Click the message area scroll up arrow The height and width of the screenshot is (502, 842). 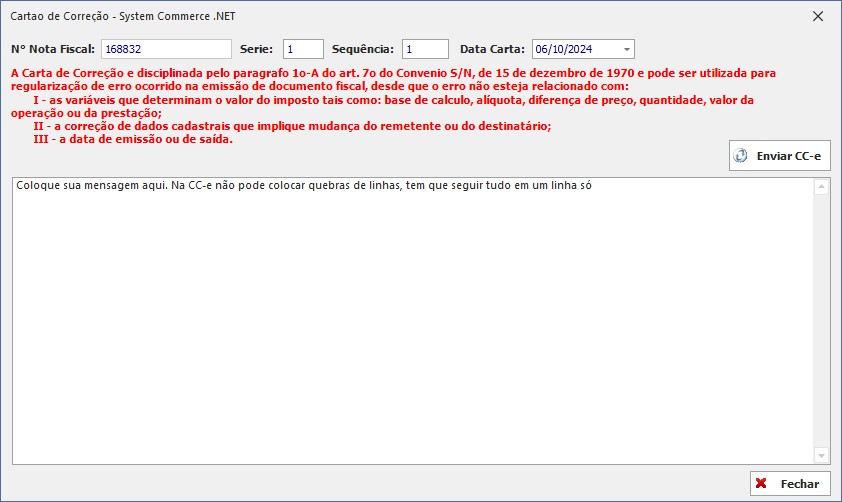(x=822, y=187)
